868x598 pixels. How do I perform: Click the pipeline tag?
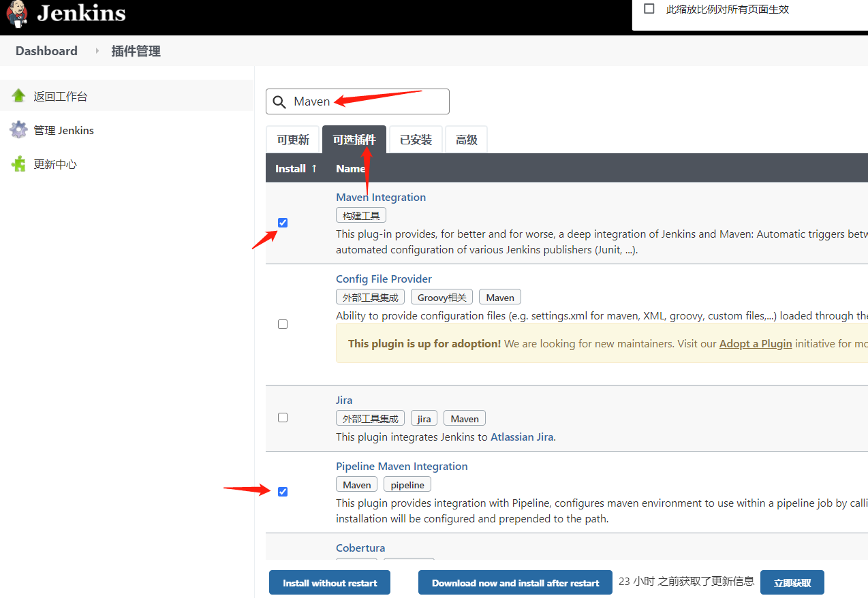407,485
